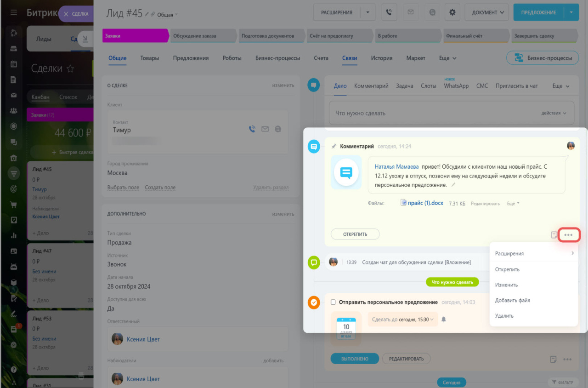Click the phone call icon in top toolbar
This screenshot has height=388, width=588.
[389, 13]
